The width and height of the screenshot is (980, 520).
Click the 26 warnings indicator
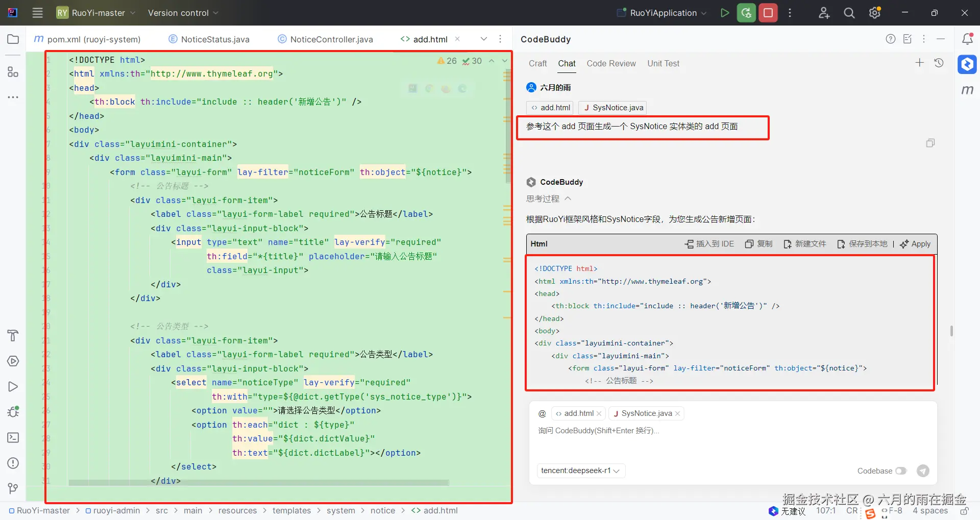click(447, 61)
